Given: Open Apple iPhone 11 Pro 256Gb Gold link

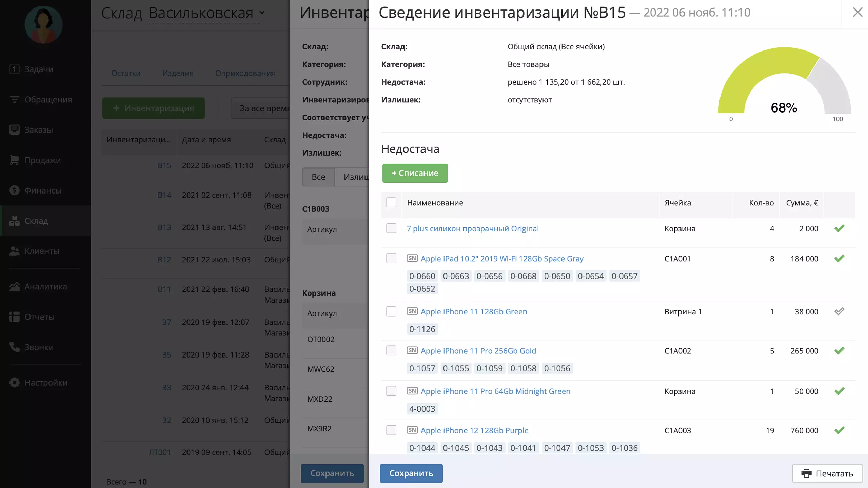Looking at the screenshot, I should [478, 351].
